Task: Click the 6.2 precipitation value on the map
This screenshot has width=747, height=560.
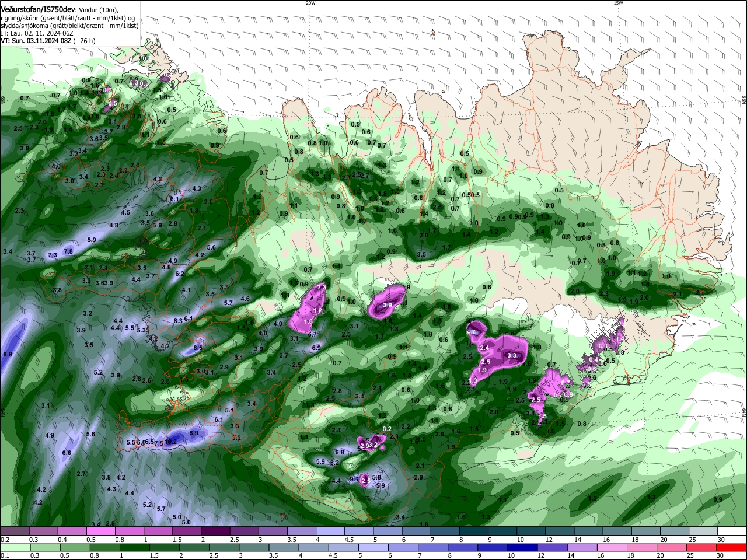Action: [180, 274]
